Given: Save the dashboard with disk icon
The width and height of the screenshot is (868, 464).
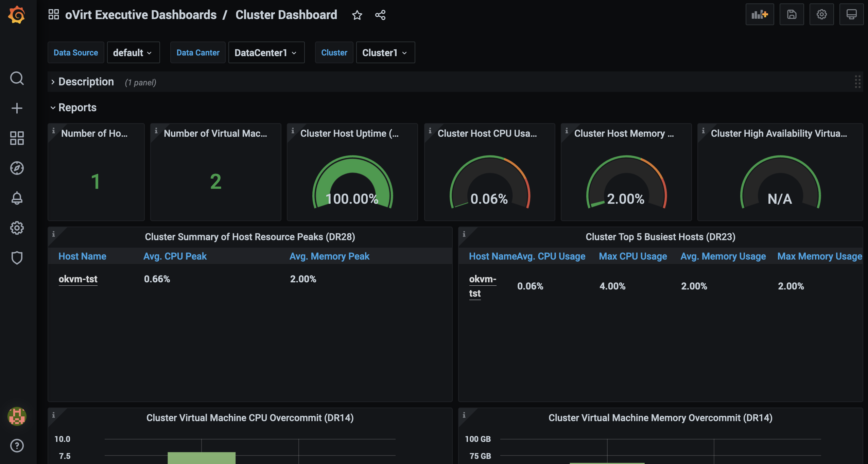Looking at the screenshot, I should click(x=792, y=14).
